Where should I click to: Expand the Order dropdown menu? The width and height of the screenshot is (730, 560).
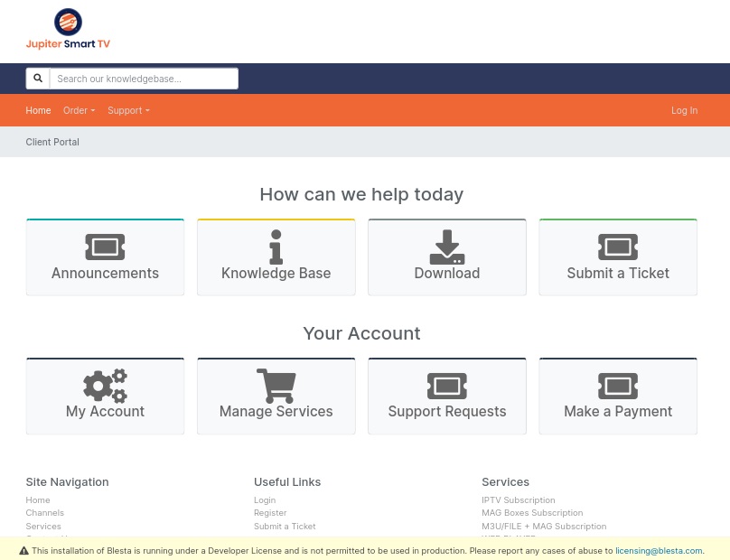click(x=79, y=110)
